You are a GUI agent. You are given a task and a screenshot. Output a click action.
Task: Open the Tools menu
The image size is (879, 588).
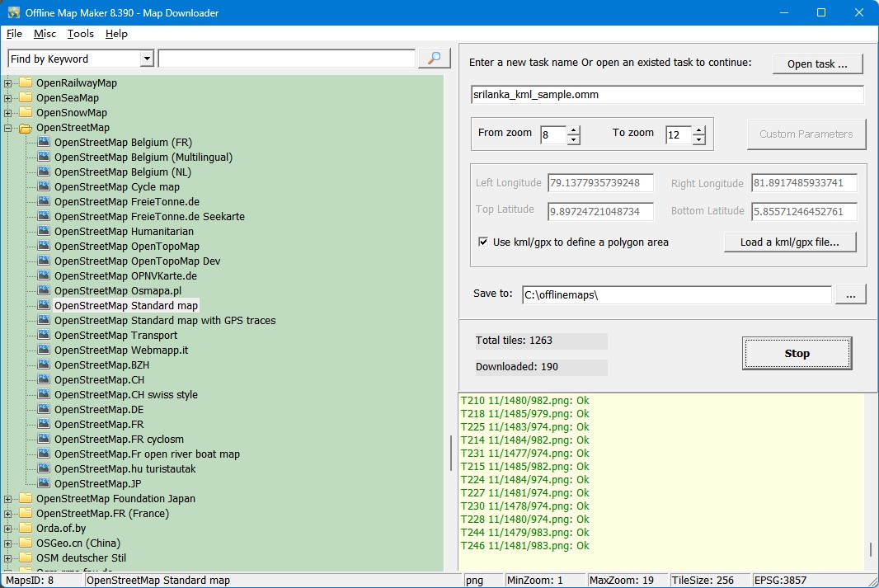81,34
